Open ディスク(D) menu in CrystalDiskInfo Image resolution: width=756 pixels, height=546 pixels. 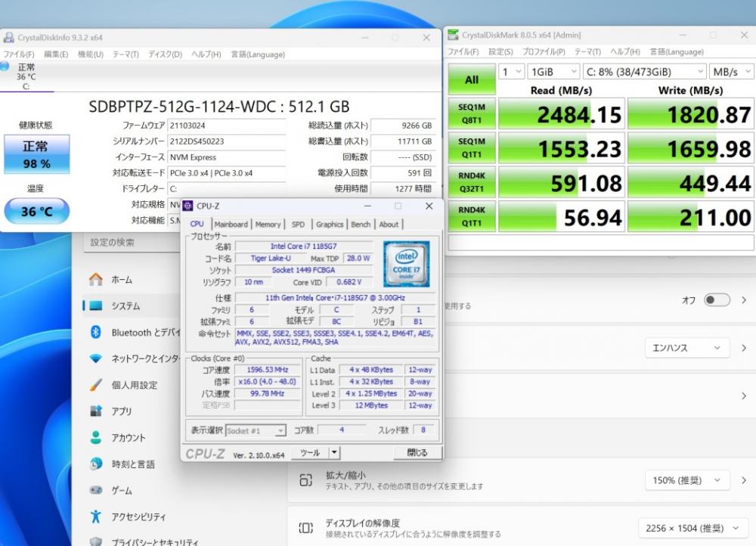(x=165, y=54)
